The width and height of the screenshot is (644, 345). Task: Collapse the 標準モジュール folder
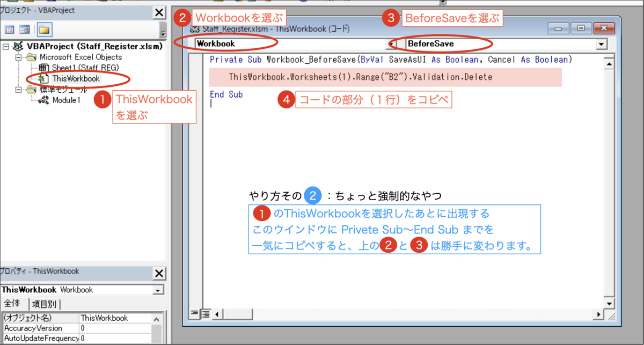point(19,89)
